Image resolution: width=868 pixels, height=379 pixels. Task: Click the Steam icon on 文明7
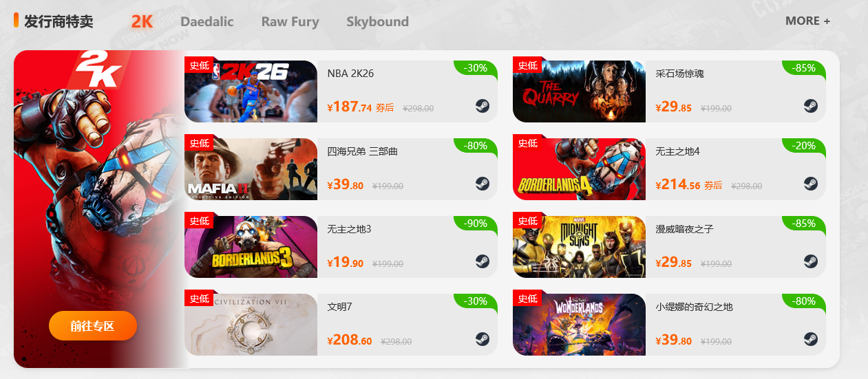click(x=482, y=339)
